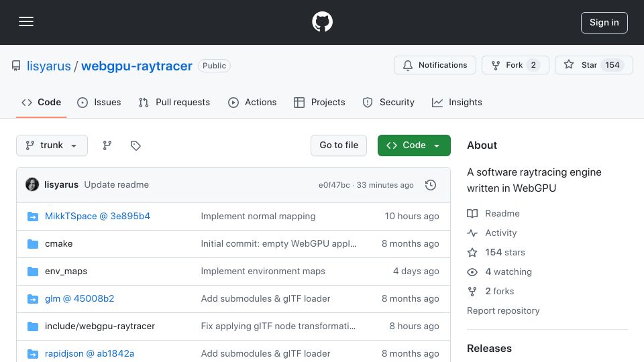This screenshot has height=362, width=644.
Task: Open the Security tab
Action: click(x=388, y=102)
